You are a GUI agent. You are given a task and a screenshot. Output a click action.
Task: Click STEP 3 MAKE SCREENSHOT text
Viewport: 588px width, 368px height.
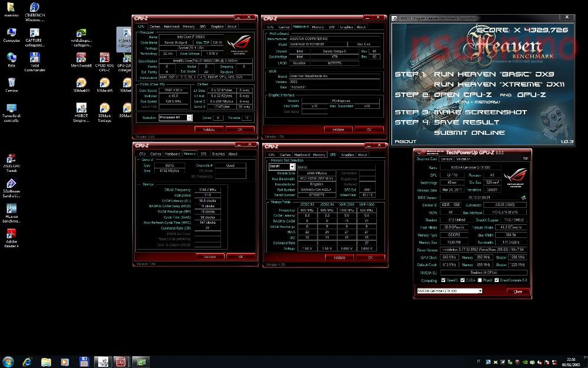[461, 112]
